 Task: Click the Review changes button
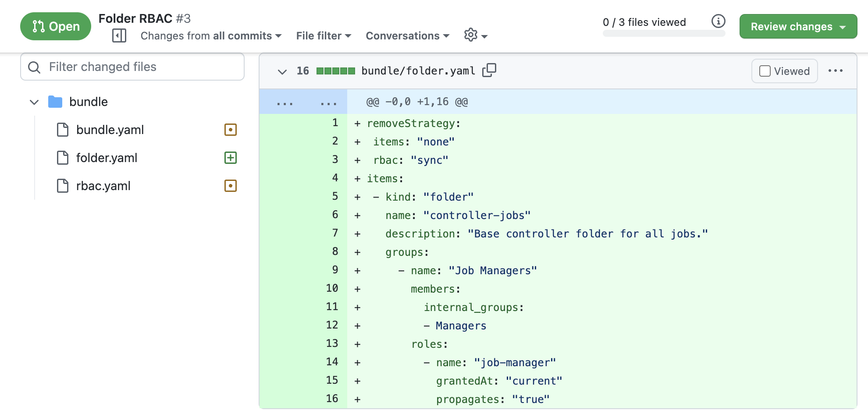click(798, 26)
